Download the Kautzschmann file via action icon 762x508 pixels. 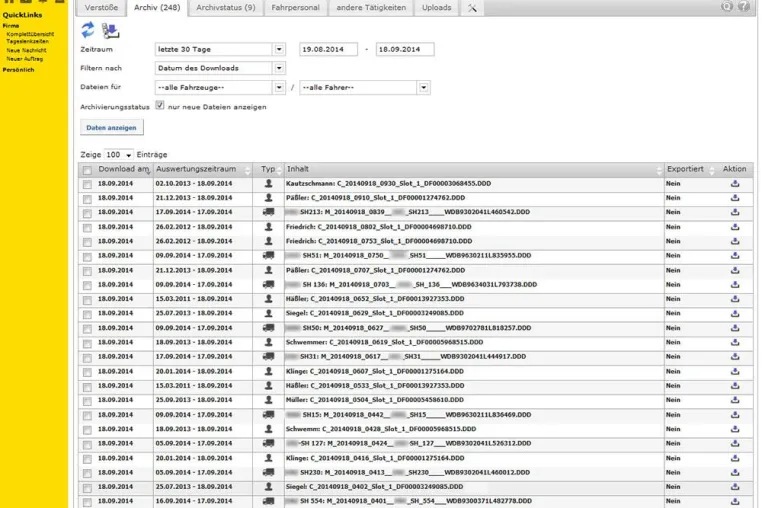coord(735,184)
